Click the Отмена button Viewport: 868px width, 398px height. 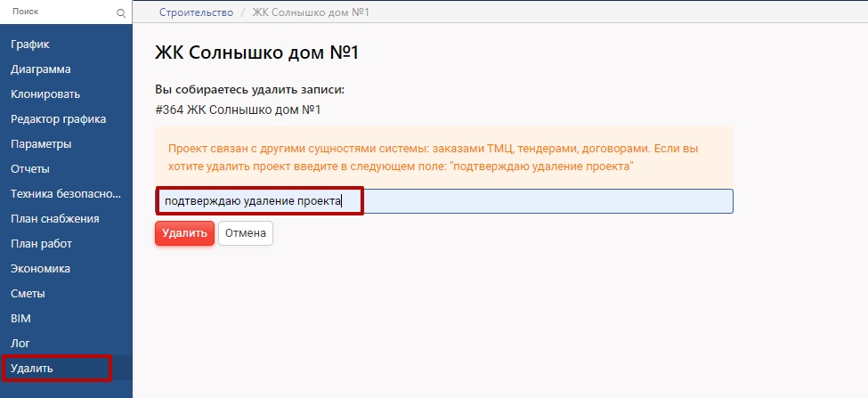tap(246, 233)
